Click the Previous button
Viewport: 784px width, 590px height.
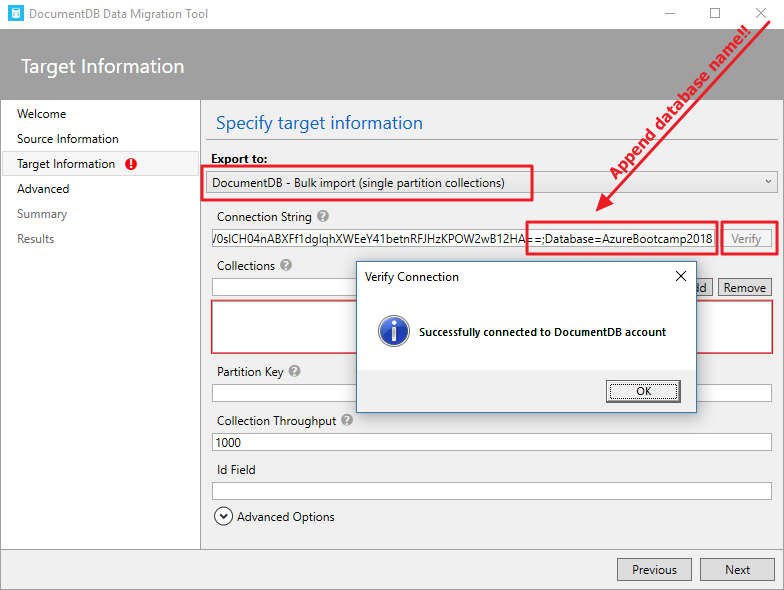(x=654, y=570)
